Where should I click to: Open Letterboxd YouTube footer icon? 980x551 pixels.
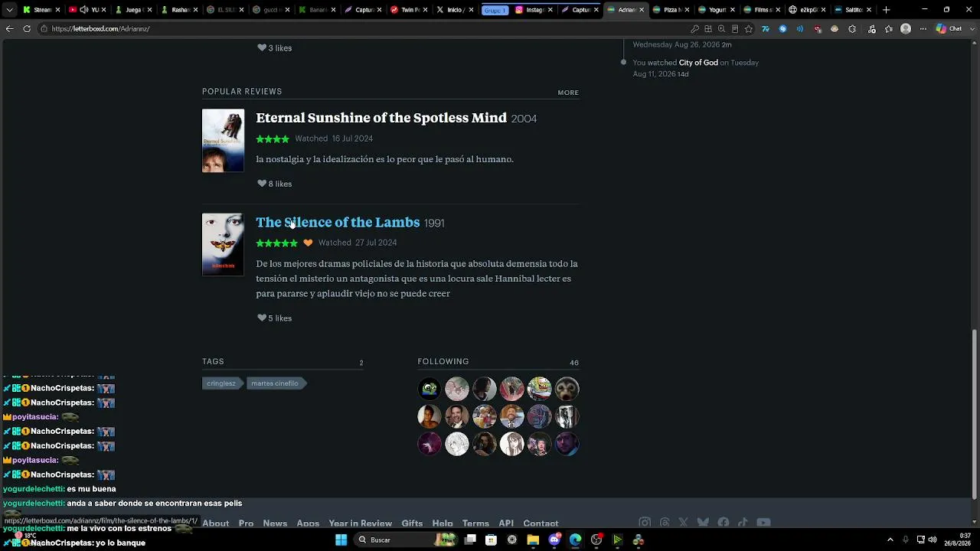tap(763, 523)
